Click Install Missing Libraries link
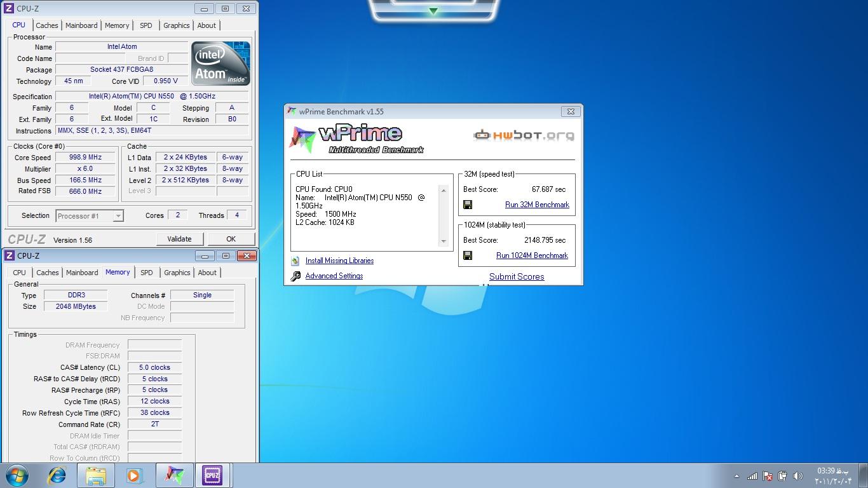868x488 pixels. (339, 261)
